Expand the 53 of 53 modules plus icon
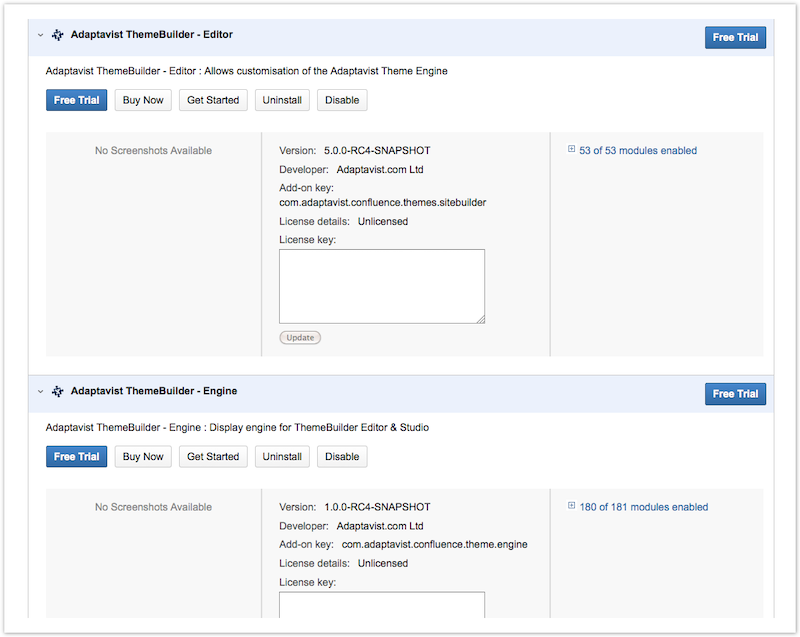 pos(571,149)
